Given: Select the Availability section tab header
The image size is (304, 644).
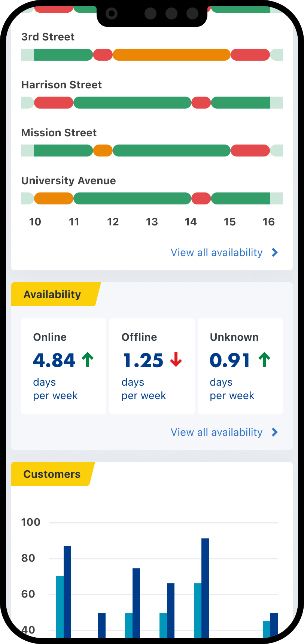Looking at the screenshot, I should point(52,294).
